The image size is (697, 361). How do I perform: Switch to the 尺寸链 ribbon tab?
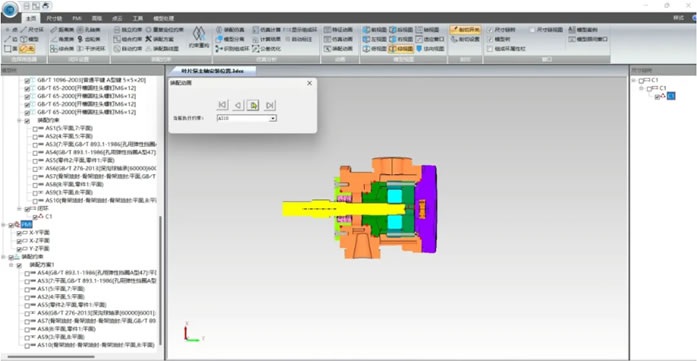tap(54, 18)
